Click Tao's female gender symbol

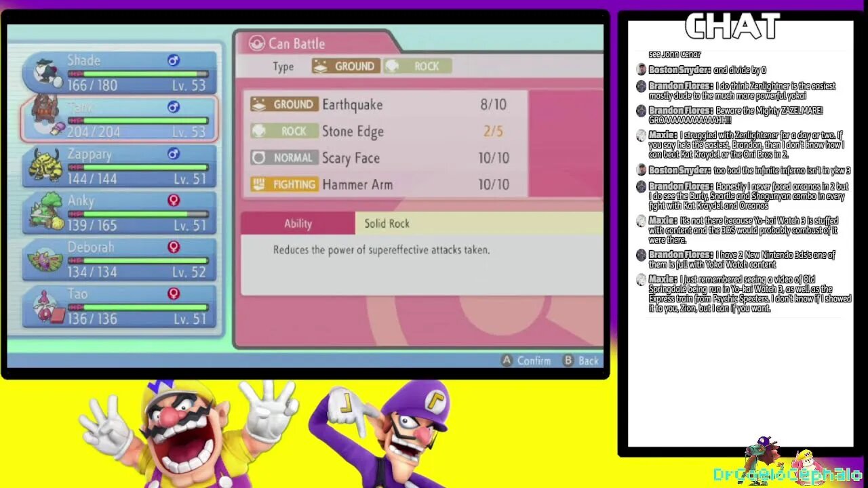(174, 293)
